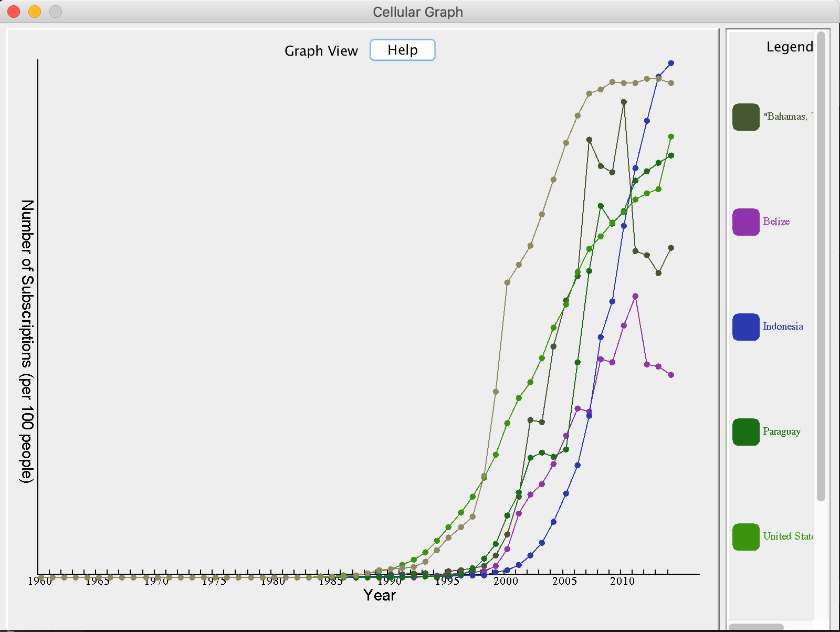Click the 1980 year tick label

pyautogui.click(x=273, y=581)
